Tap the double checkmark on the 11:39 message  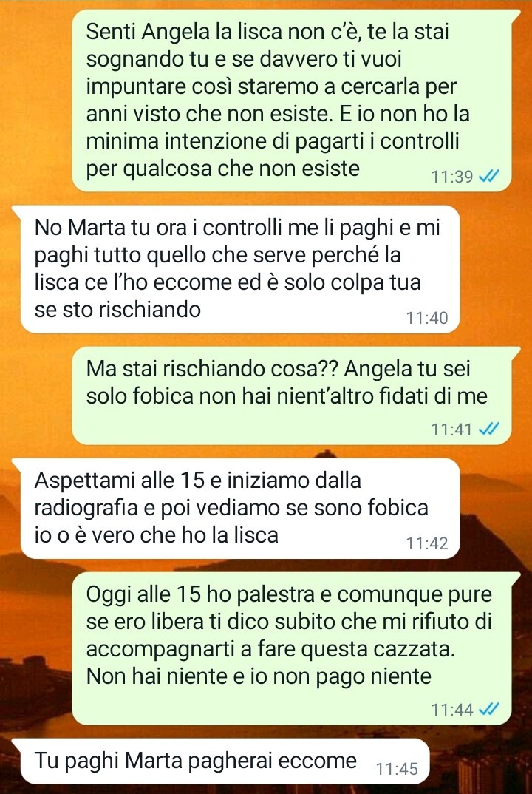tap(489, 176)
